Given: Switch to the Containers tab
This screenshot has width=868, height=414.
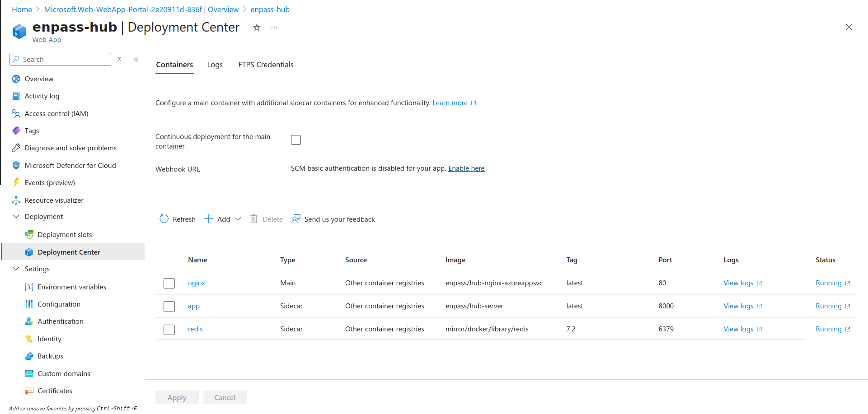Looking at the screenshot, I should click(174, 65).
